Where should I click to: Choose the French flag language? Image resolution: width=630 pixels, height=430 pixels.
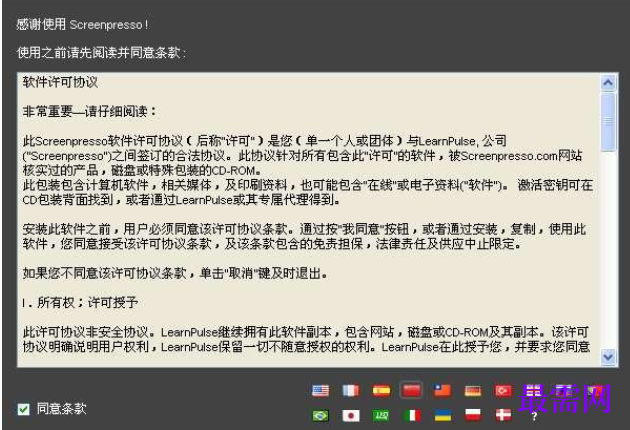pyautogui.click(x=351, y=390)
